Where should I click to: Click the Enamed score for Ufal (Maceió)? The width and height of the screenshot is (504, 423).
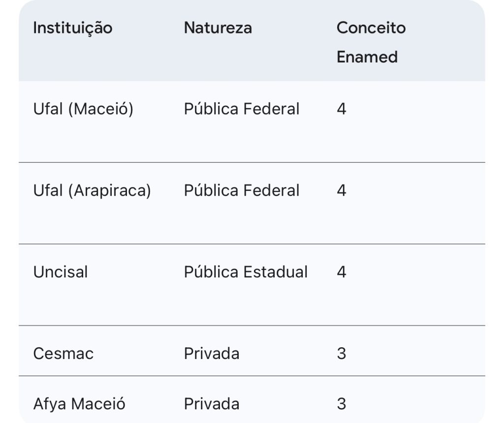(x=342, y=109)
